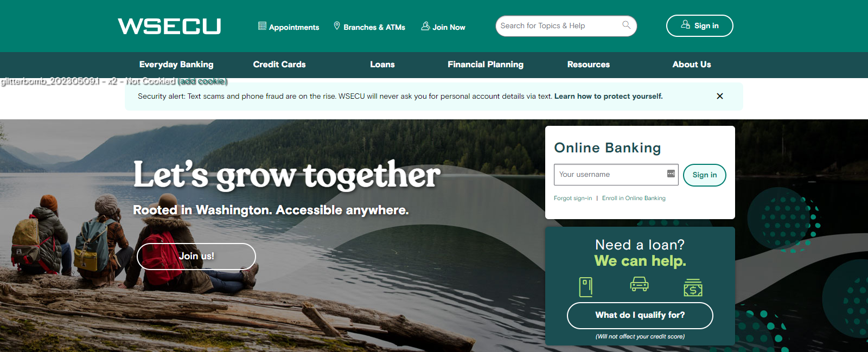This screenshot has height=352, width=868.
Task: Follow Learn how to protect yourself link
Action: (x=609, y=96)
